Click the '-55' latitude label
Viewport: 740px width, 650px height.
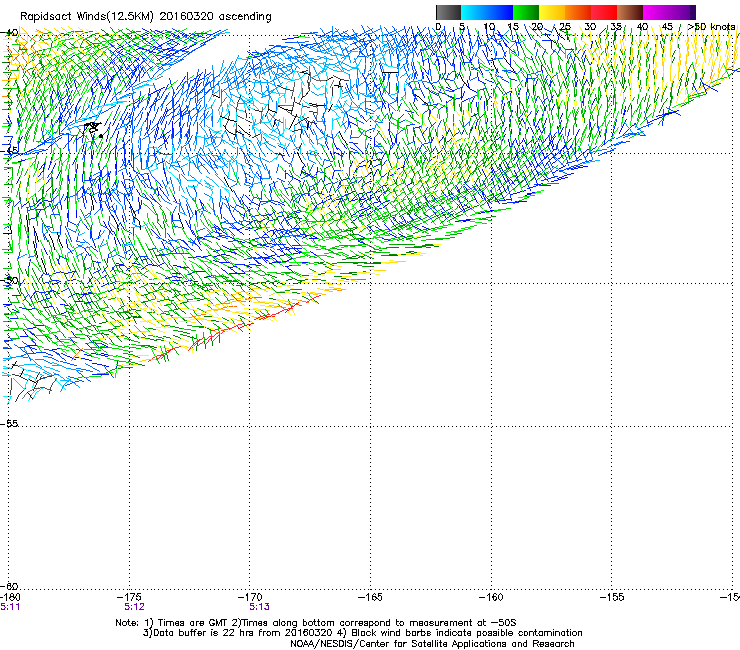[x=9, y=423]
